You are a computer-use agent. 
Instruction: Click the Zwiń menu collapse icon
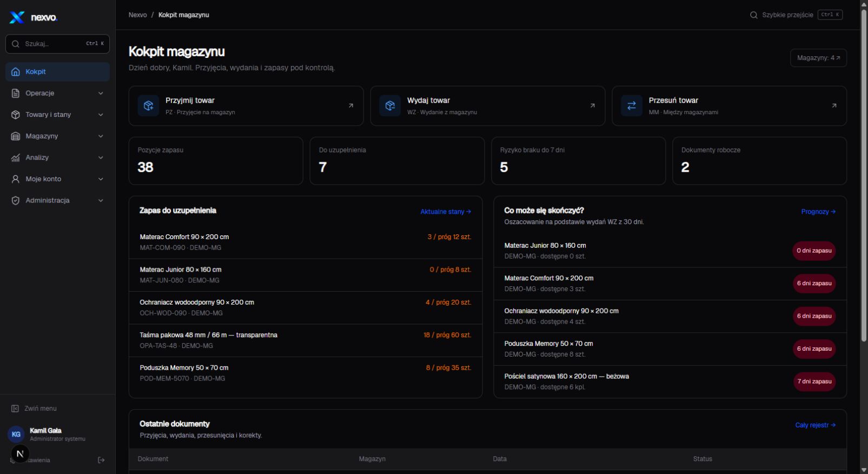tap(15, 409)
